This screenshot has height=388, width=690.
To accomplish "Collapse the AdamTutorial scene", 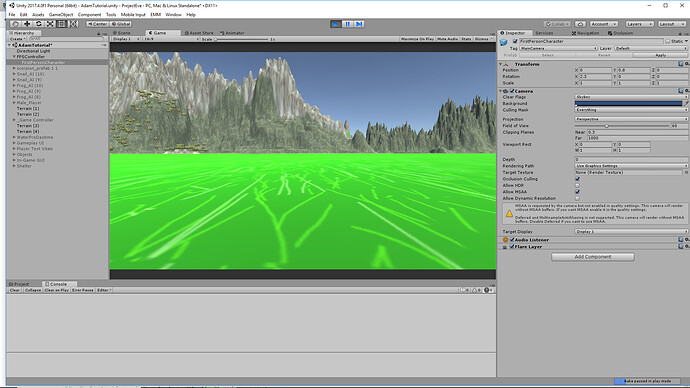I will 10,45.
